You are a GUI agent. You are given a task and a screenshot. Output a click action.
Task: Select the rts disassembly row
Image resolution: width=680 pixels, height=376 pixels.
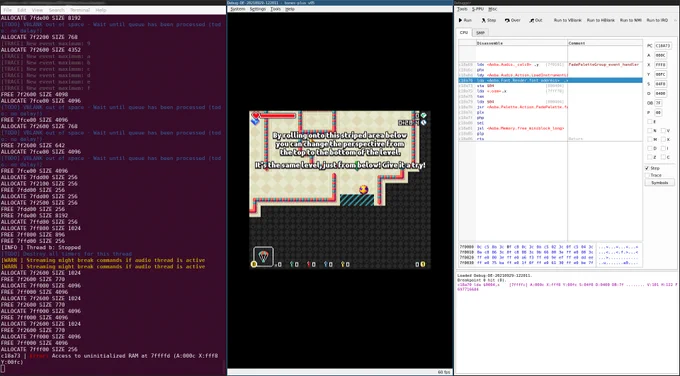[550, 139]
